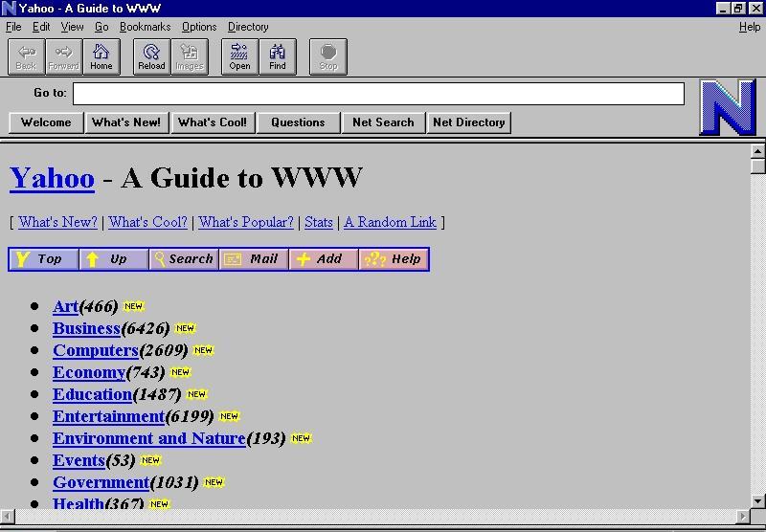766x532 pixels.
Task: Click the Forward arrow toolbar icon
Action: (x=63, y=56)
